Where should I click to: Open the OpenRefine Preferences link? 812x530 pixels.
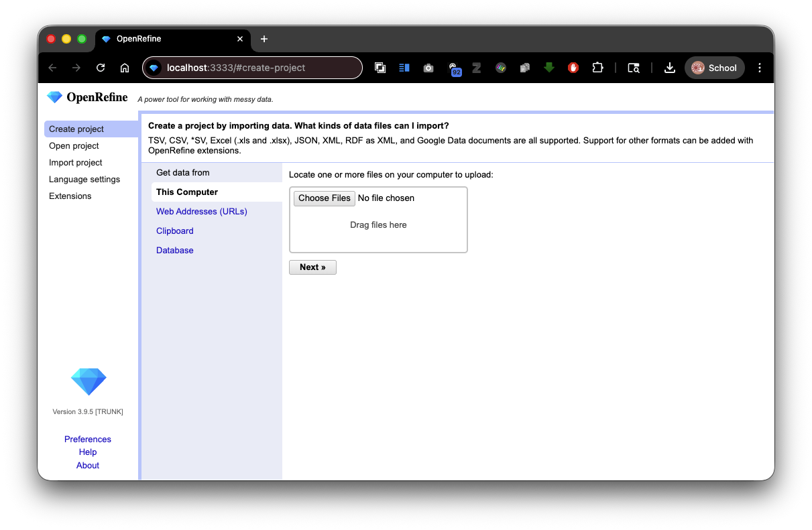click(87, 439)
